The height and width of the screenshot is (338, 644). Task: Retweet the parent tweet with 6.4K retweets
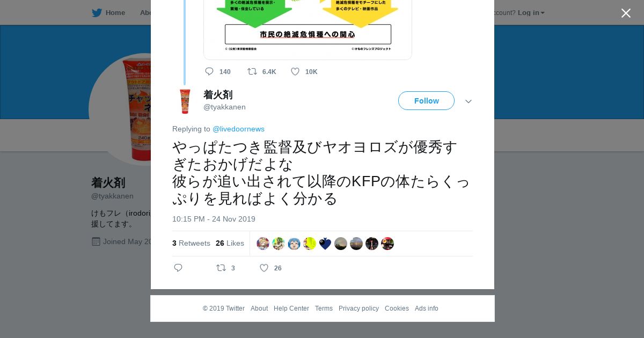click(252, 71)
